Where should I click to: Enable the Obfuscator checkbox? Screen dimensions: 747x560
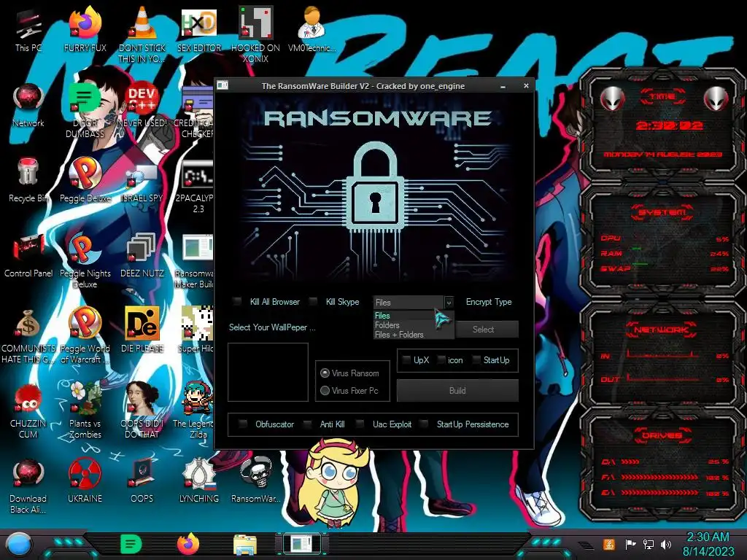(243, 424)
